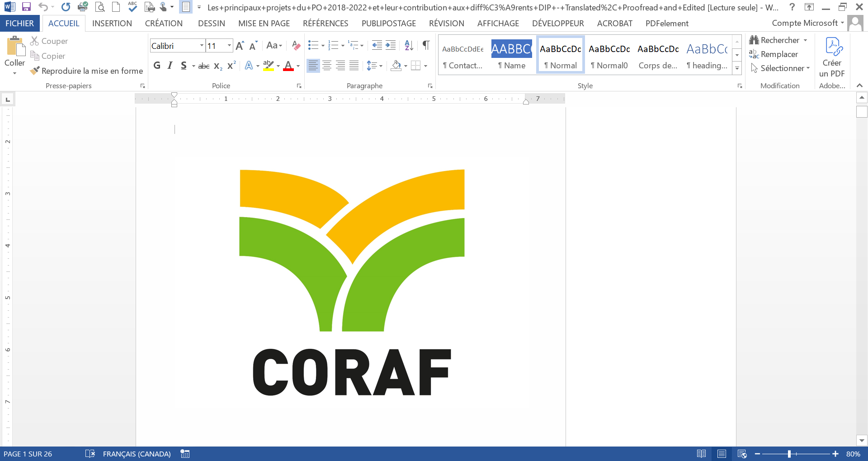Increase font size with the large A icon
This screenshot has height=461, width=868.
(240, 46)
